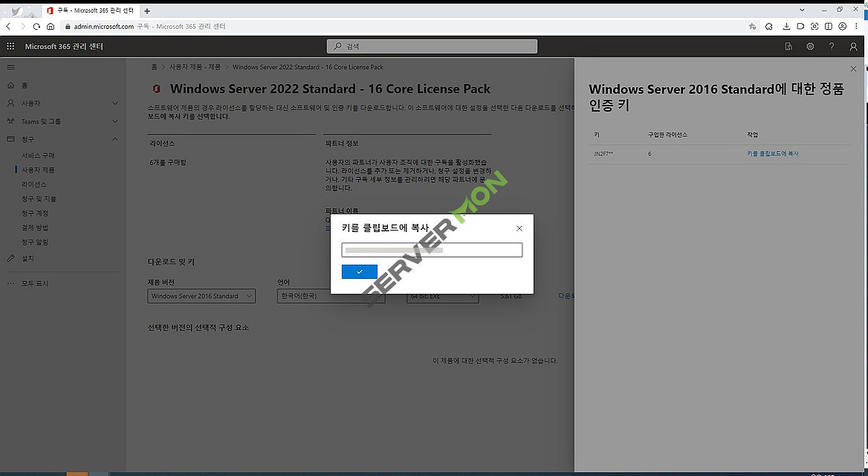Open 설치 in the sidebar
Screen dimensions: 868x476
tap(27, 258)
